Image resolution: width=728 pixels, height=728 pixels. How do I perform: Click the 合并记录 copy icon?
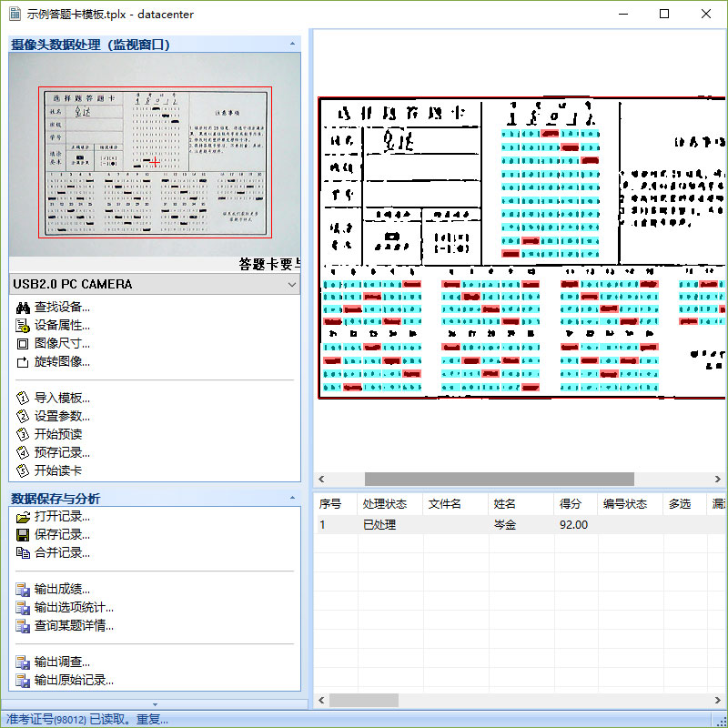click(x=23, y=553)
